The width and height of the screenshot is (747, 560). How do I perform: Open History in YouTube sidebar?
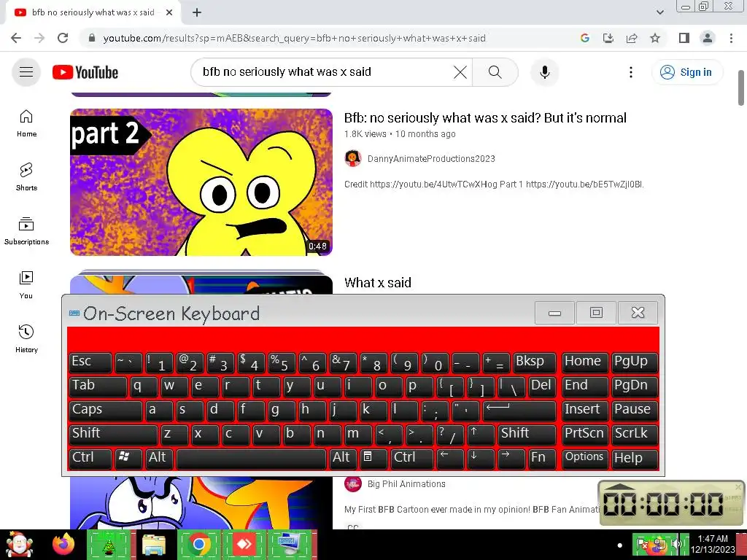coord(26,338)
